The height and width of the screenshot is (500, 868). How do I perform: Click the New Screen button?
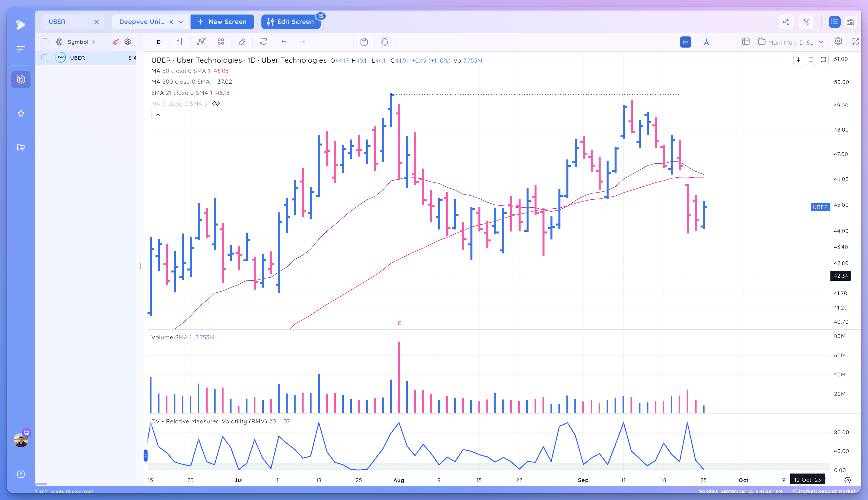[222, 22]
